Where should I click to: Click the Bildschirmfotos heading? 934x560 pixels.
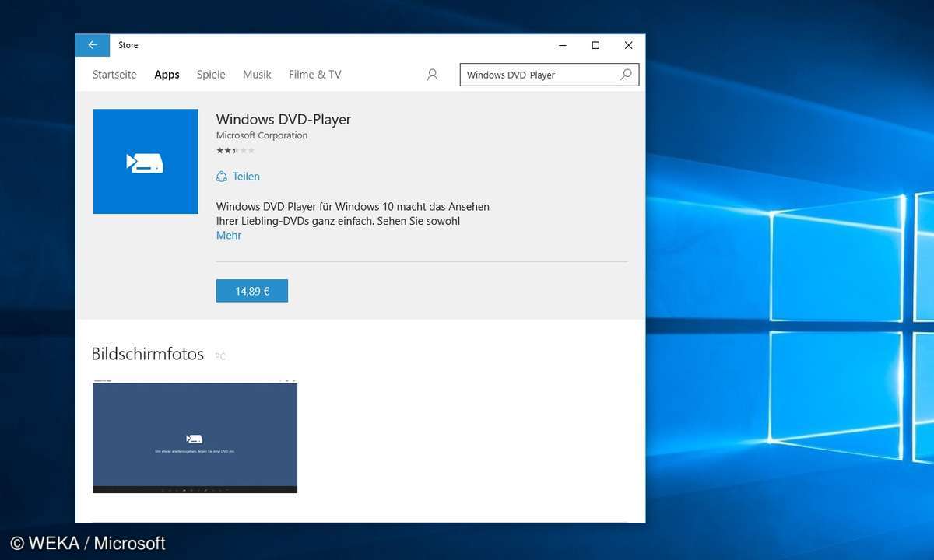coord(148,355)
